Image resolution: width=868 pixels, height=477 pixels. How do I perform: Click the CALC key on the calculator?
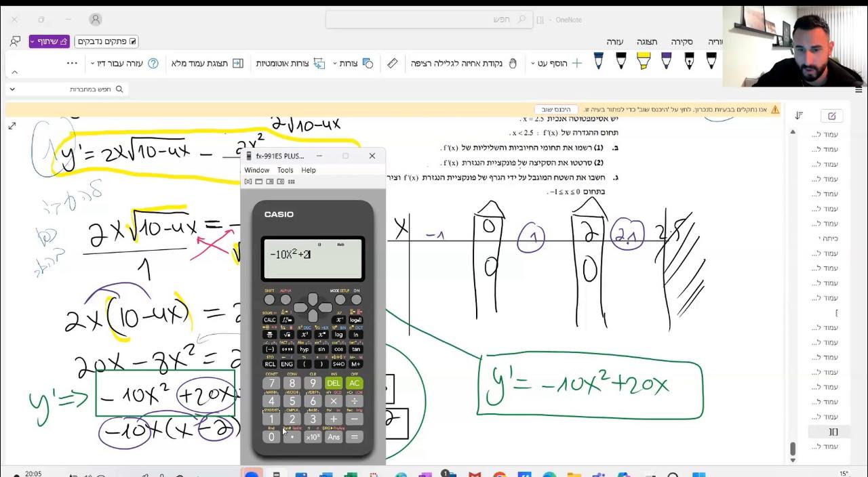coord(270,320)
